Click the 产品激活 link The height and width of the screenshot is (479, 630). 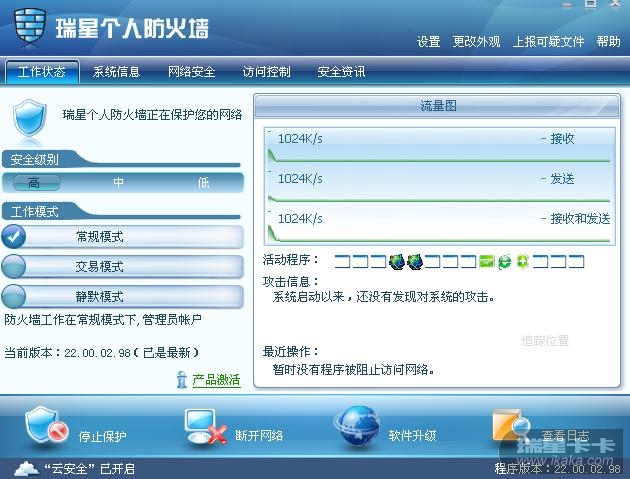(216, 380)
